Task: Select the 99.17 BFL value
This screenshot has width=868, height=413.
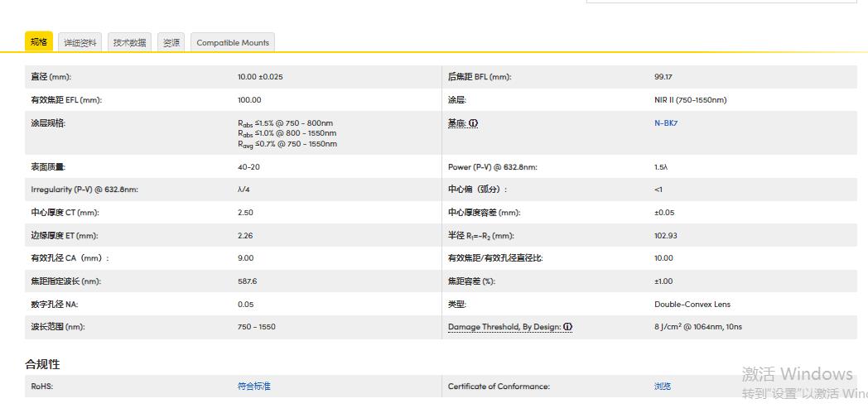Action: point(663,77)
